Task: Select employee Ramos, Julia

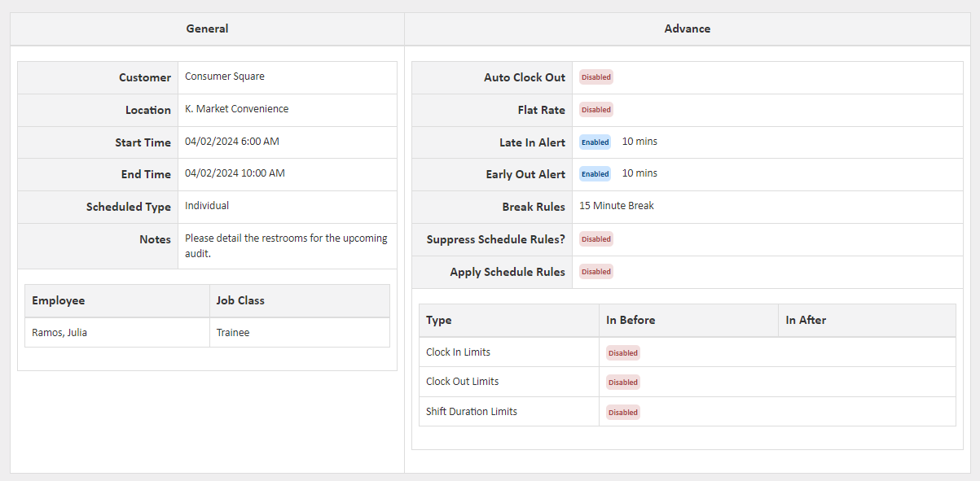Action: point(58,332)
